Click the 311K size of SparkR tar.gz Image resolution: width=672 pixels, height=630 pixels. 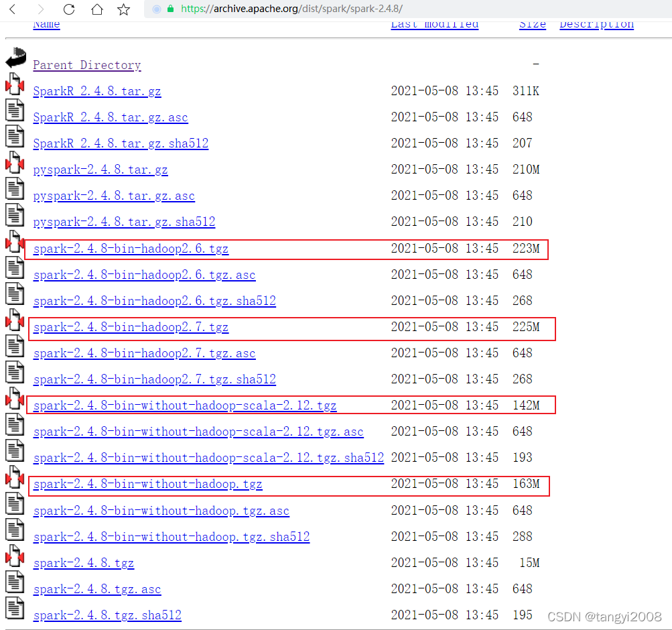526,91
